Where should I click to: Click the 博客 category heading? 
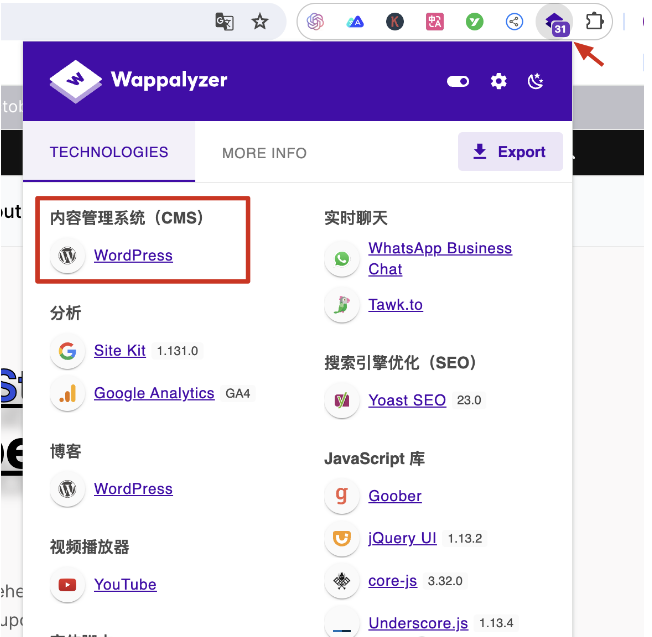pyautogui.click(x=66, y=451)
